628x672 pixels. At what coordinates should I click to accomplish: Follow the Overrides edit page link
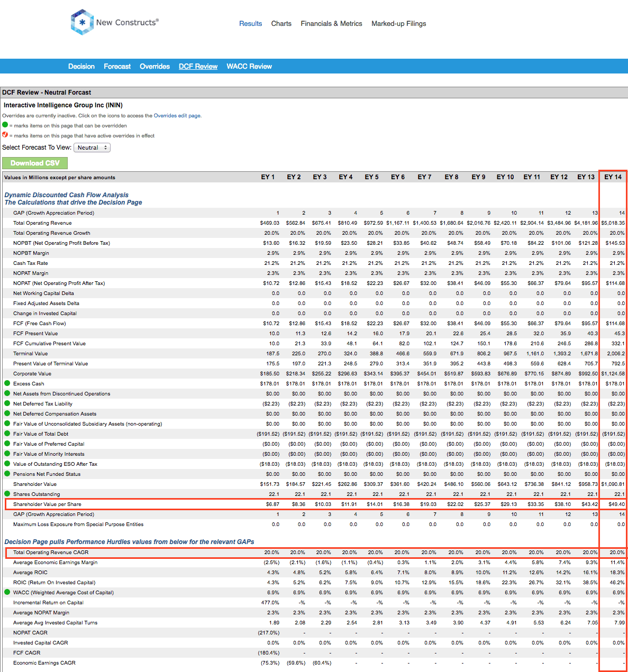coord(177,115)
